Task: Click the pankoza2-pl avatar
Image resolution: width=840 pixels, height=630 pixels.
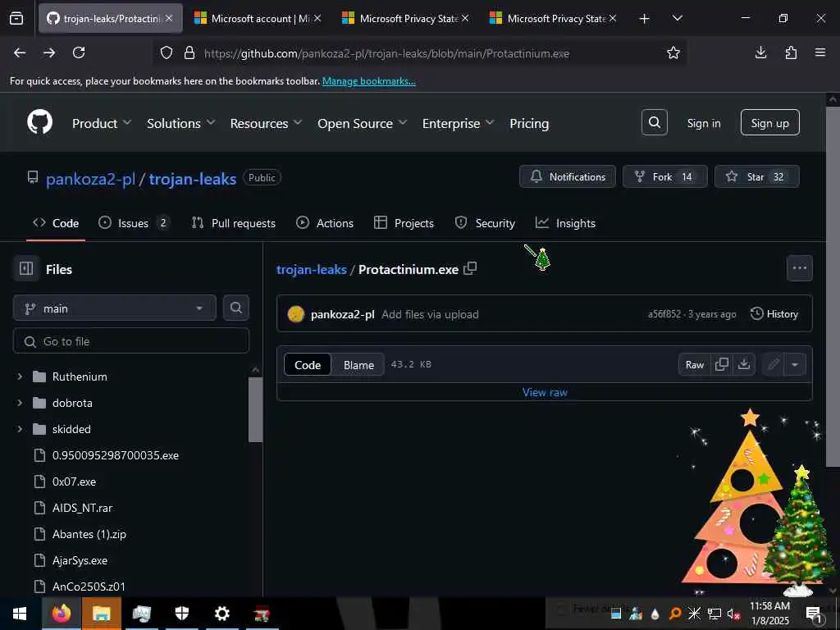Action: [295, 314]
